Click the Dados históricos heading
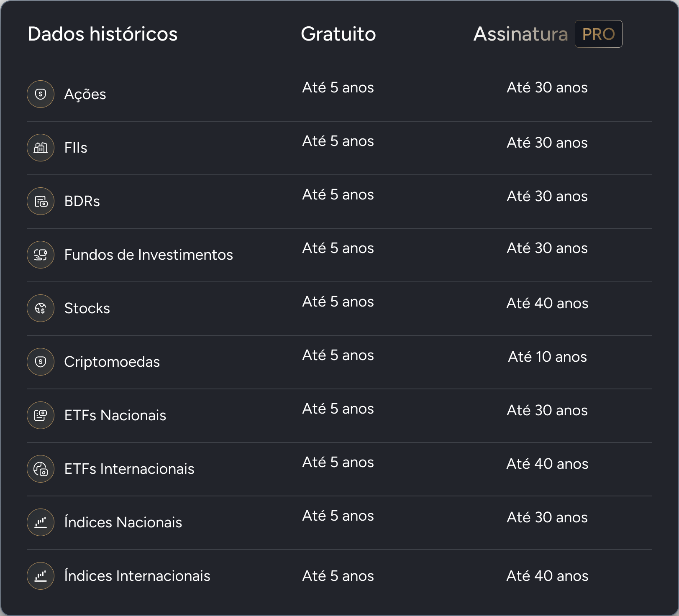This screenshot has width=679, height=616. tap(102, 34)
